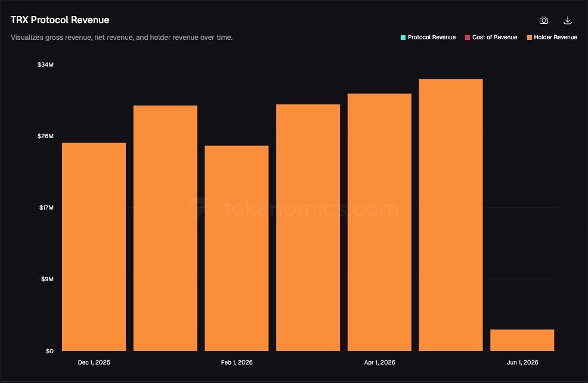The height and width of the screenshot is (383, 588).
Task: Click the 'Jun 1, 2026' date label
Action: [522, 362]
